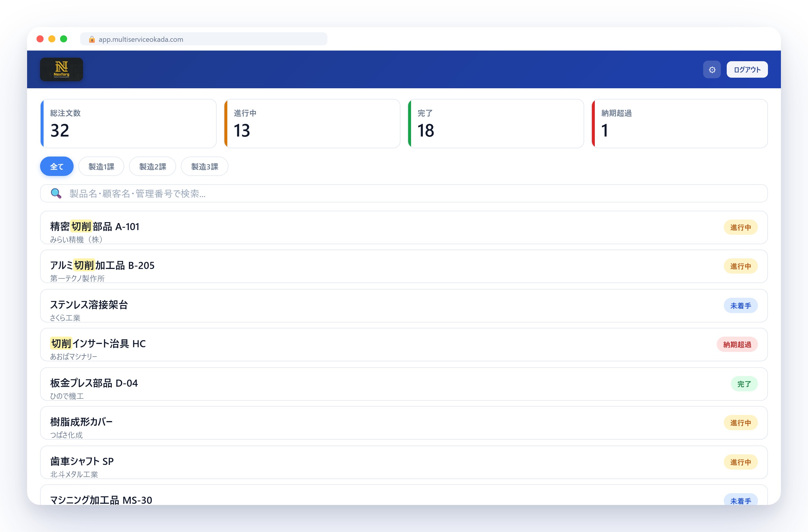
Task: Click 進行中 badge on 歯車シャフト SP
Action: (x=741, y=462)
